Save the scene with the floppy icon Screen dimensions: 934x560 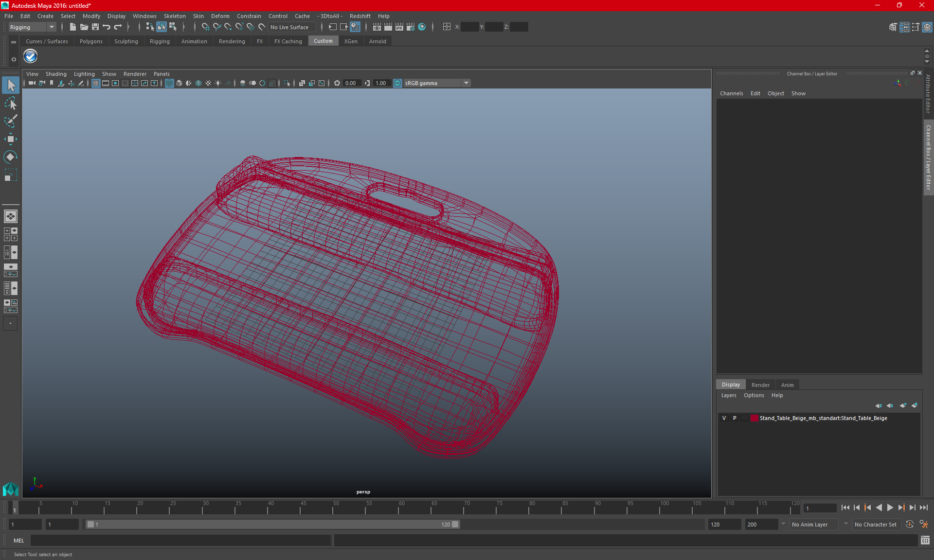pyautogui.click(x=95, y=27)
